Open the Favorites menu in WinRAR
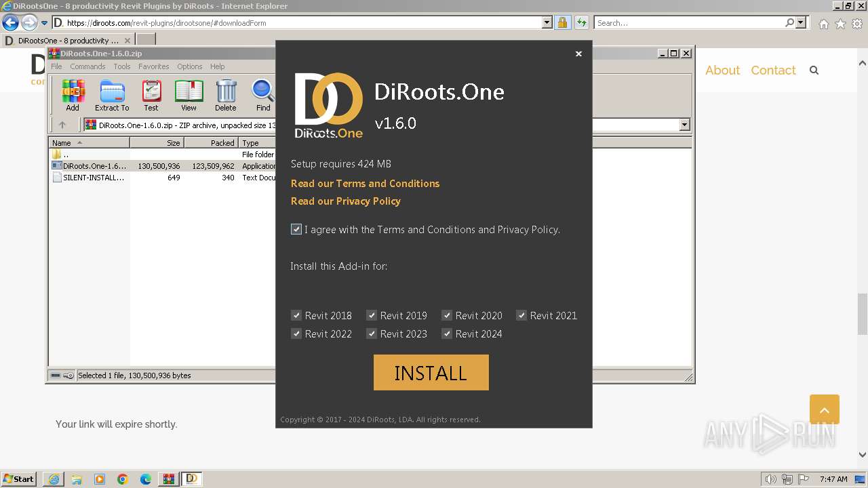The image size is (868, 488). pos(154,66)
